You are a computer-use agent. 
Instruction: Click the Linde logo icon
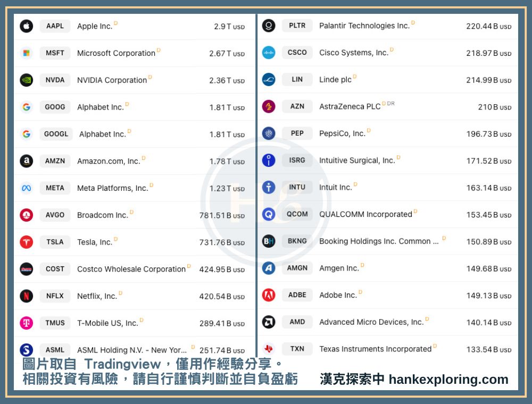tap(269, 80)
